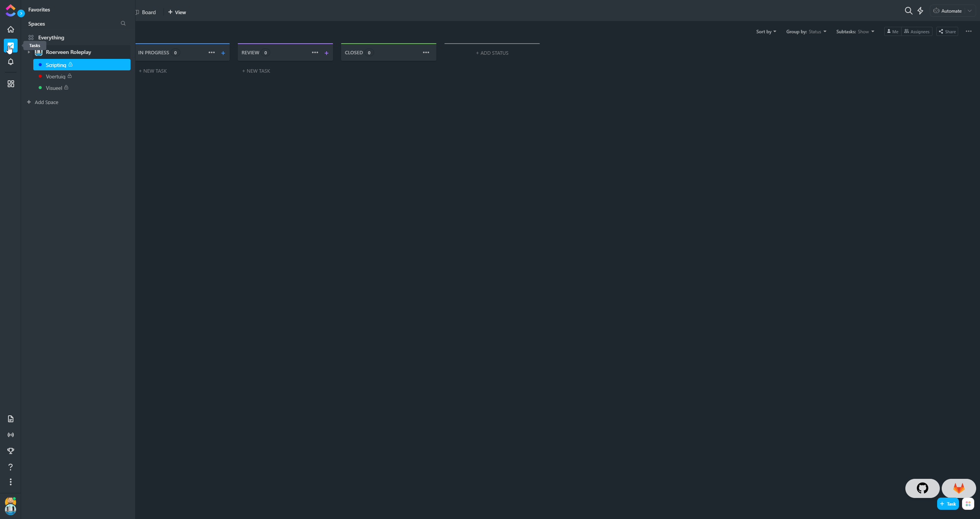Open the Docs icon in sidebar
Screen dimensions: 980x519
[x=11, y=419]
